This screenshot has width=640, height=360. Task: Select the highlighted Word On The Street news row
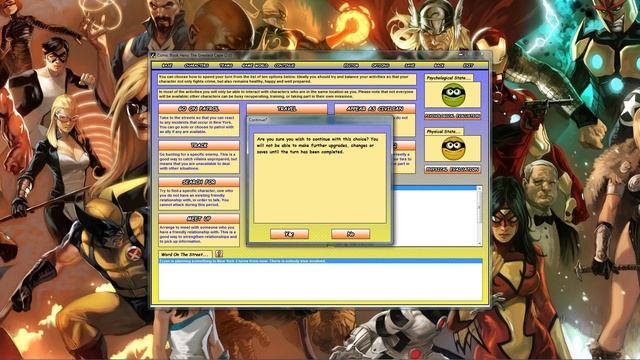click(x=320, y=260)
